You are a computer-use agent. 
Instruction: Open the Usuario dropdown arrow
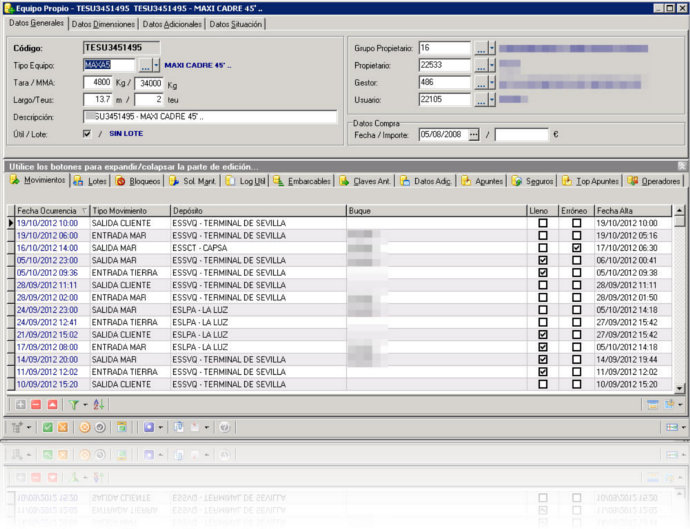492,100
